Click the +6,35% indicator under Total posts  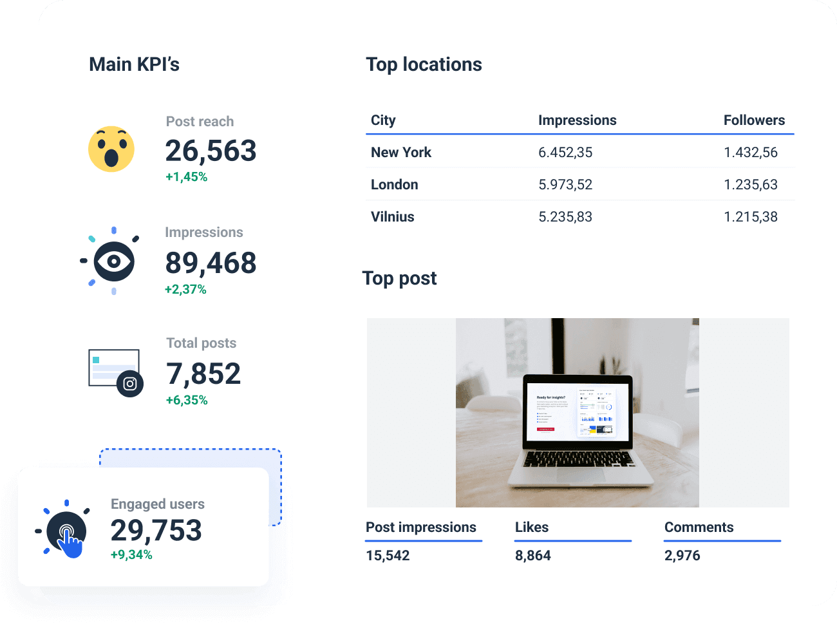(x=187, y=400)
